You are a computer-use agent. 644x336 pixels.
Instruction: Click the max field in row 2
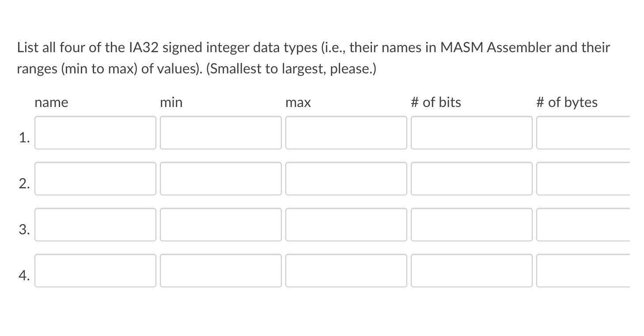(346, 179)
